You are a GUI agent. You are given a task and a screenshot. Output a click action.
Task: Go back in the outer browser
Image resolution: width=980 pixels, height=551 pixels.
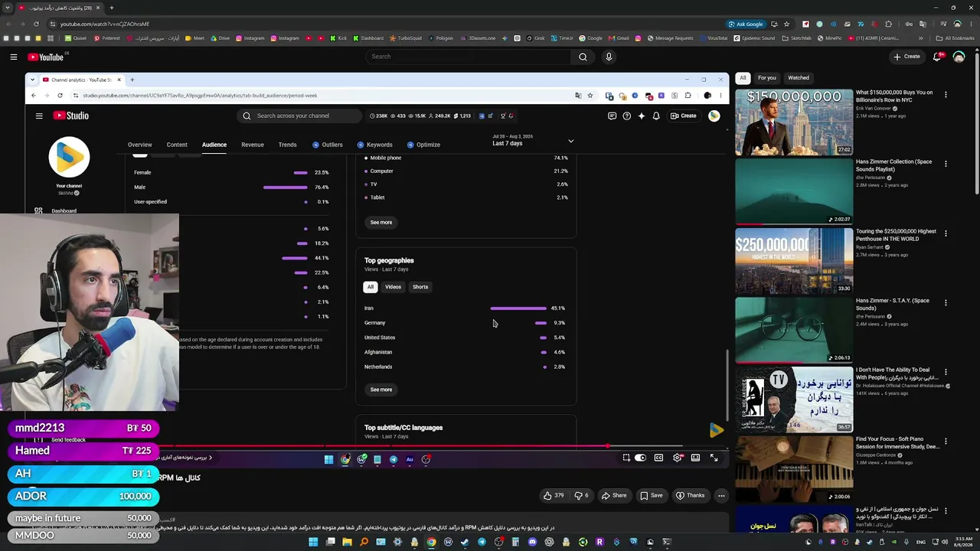[x=8, y=24]
